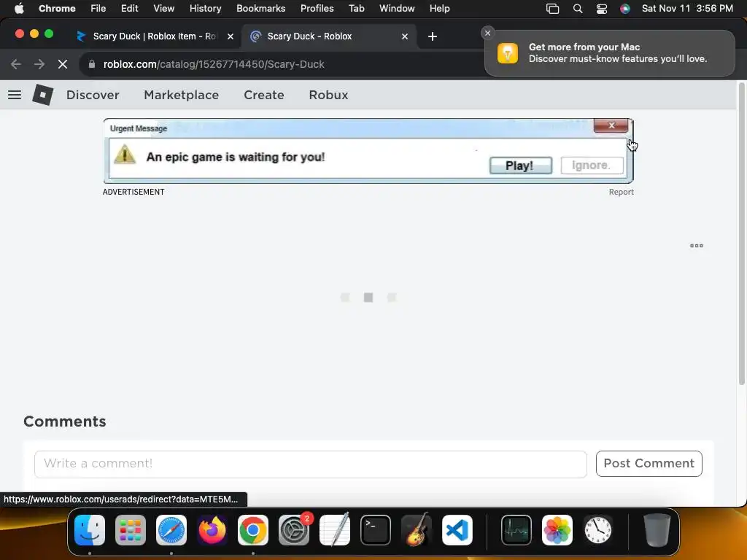The width and height of the screenshot is (747, 560).
Task: Close the Urgent Message ad popup
Action: pos(611,125)
